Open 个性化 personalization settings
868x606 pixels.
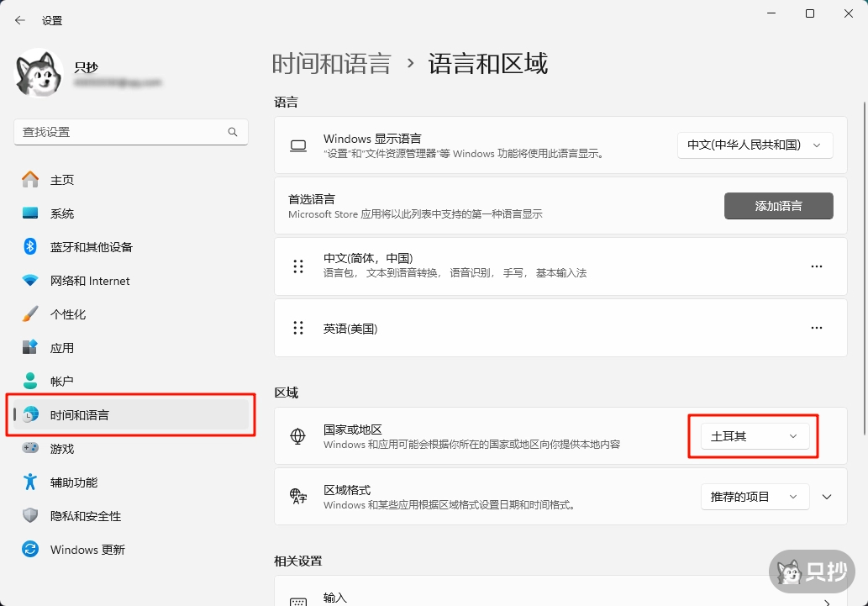coord(68,314)
